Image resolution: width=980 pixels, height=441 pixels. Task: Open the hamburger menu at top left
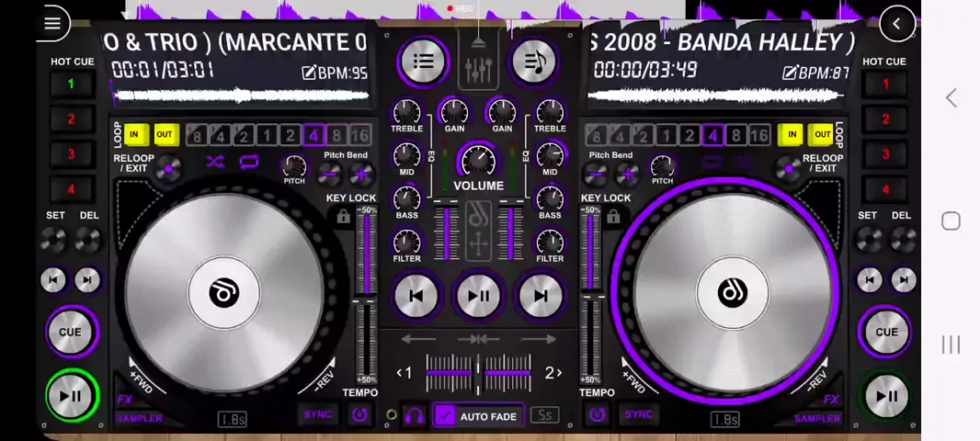(52, 24)
